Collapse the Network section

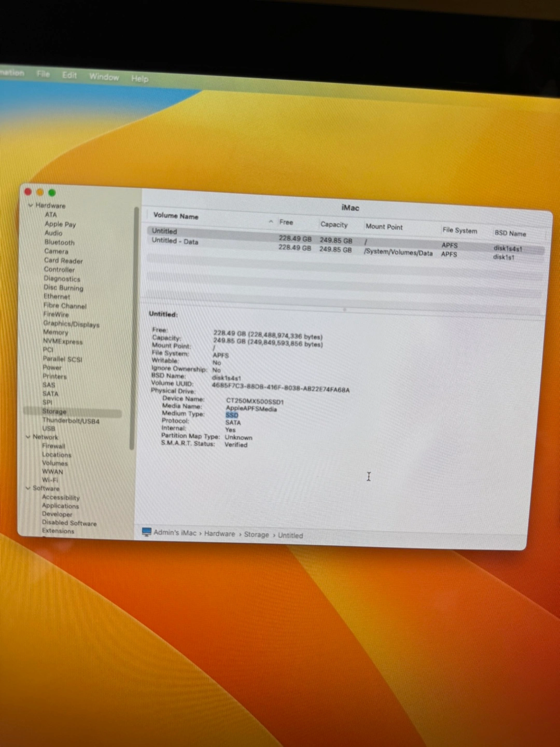[x=28, y=437]
